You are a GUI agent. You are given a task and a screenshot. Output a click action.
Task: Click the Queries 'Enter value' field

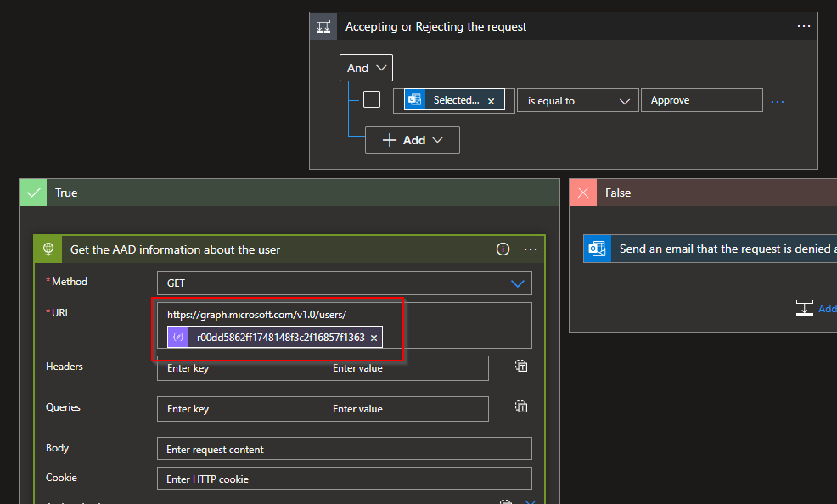pos(406,408)
